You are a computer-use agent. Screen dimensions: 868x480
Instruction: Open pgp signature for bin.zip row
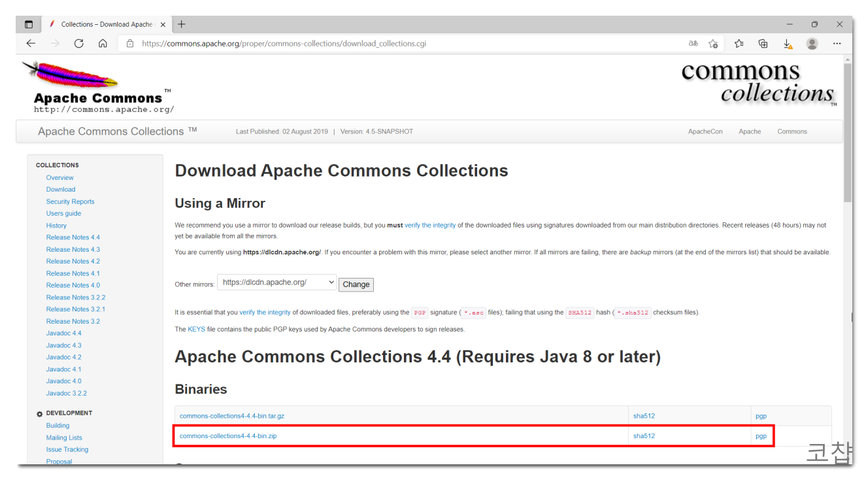point(761,436)
